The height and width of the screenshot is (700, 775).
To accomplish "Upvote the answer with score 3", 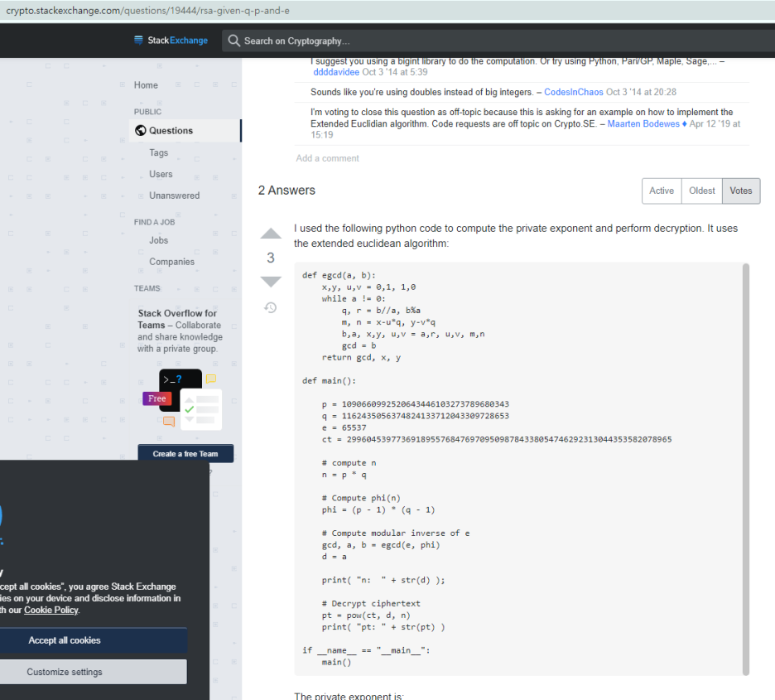I will (271, 234).
